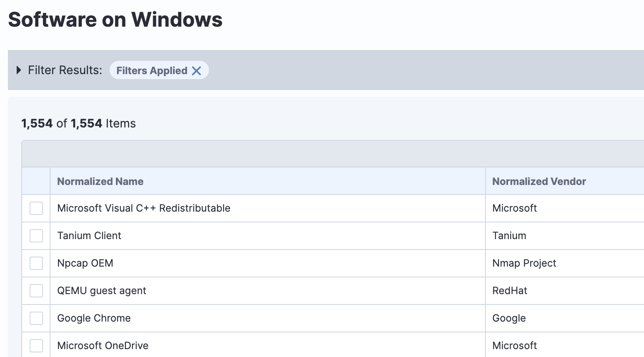The height and width of the screenshot is (357, 644).
Task: Select the Npcap OEM row checkbox
Action: [x=36, y=263]
